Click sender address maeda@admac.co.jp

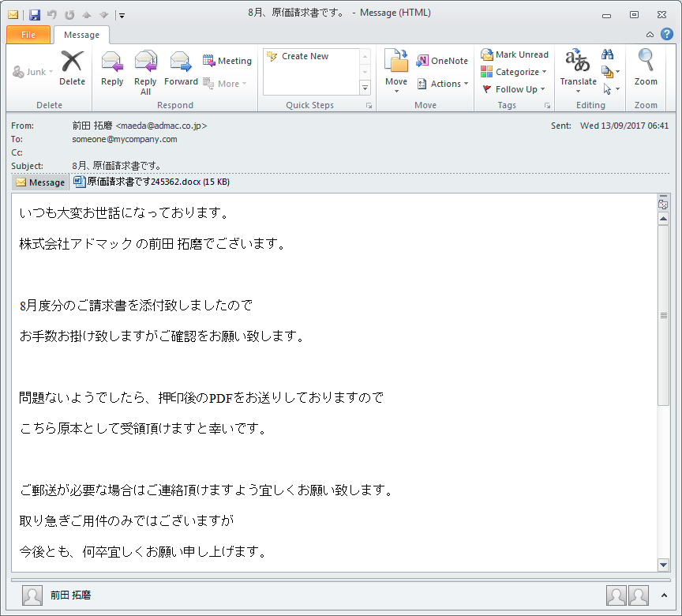[161, 126]
